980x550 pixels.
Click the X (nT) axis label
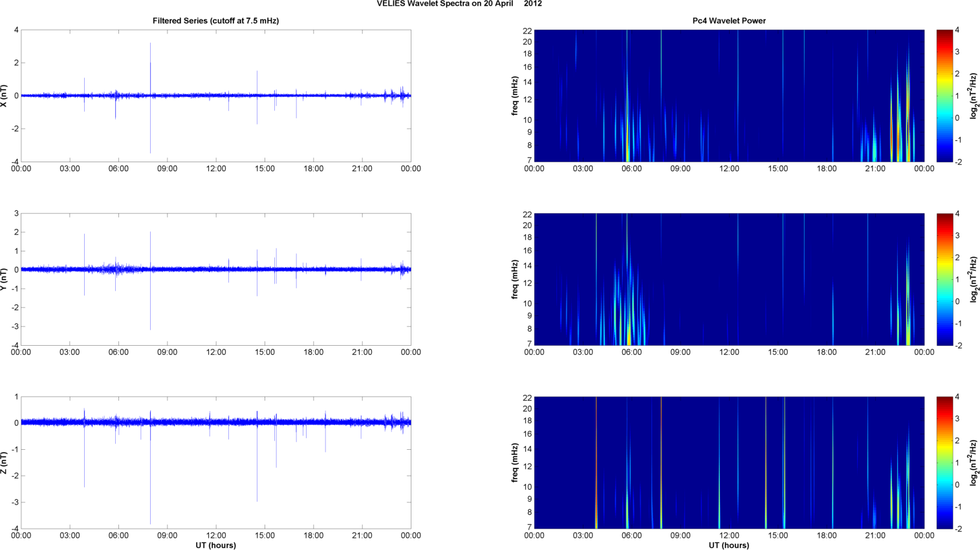(5, 96)
